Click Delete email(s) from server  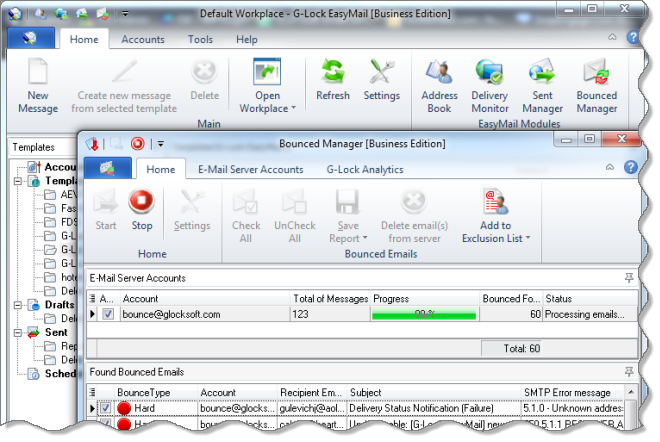[x=414, y=216]
